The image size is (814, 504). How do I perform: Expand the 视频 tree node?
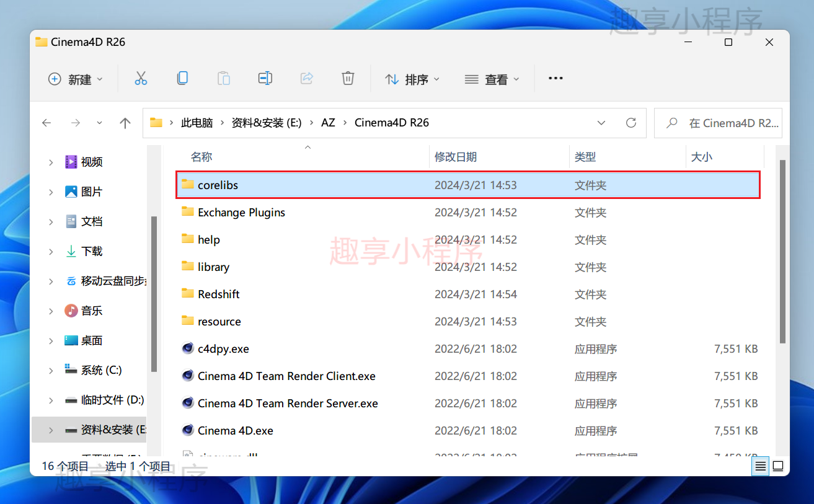click(51, 162)
